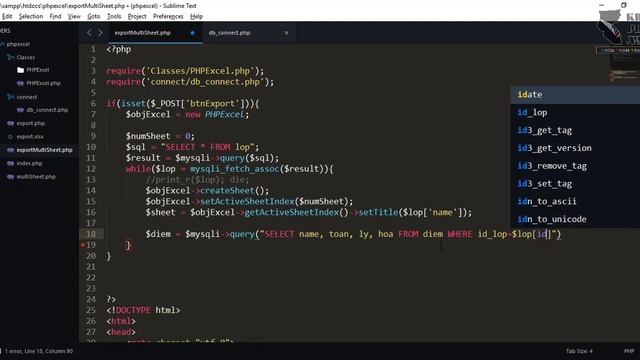The image size is (640, 360).
Task: Click the index.php file icon
Action: click(x=11, y=163)
